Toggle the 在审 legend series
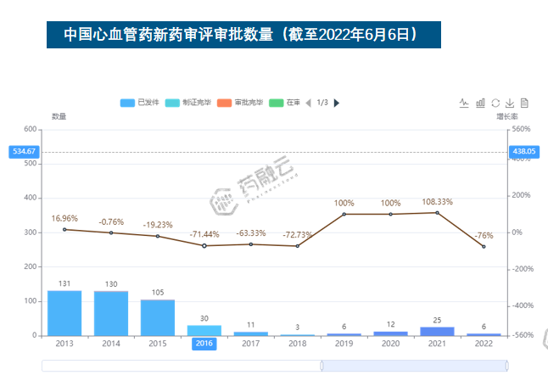 pos(284,103)
